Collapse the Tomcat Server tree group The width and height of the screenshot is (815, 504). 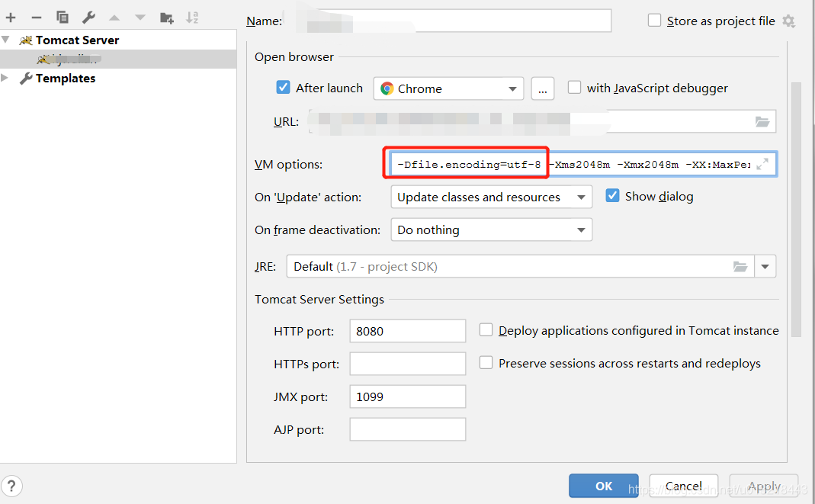pyautogui.click(x=5, y=40)
